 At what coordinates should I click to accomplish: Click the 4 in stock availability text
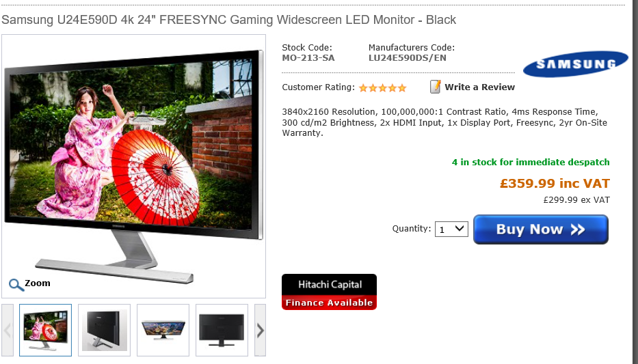(531, 162)
